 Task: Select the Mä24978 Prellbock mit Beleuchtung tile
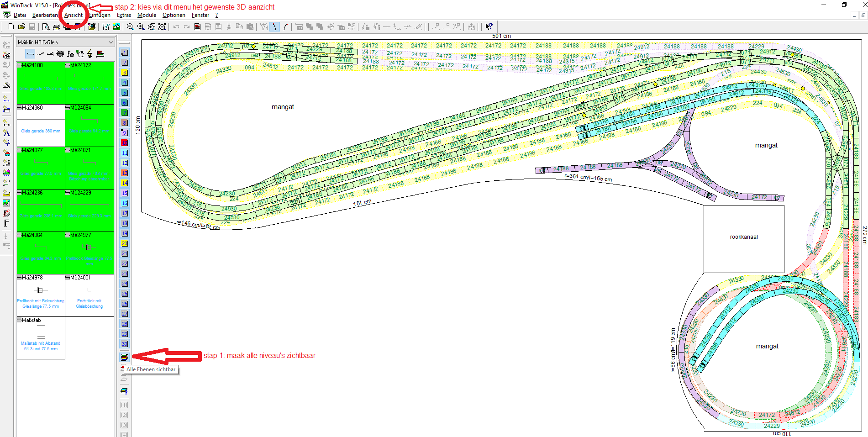[41, 295]
